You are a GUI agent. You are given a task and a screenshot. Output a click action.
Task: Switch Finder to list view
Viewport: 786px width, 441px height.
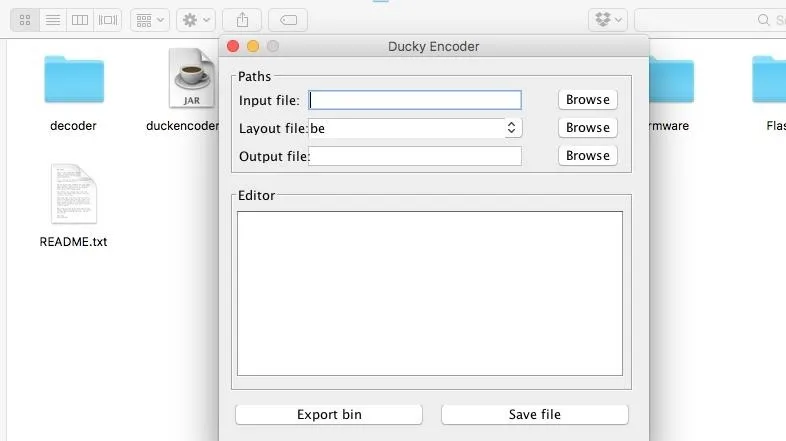point(53,19)
